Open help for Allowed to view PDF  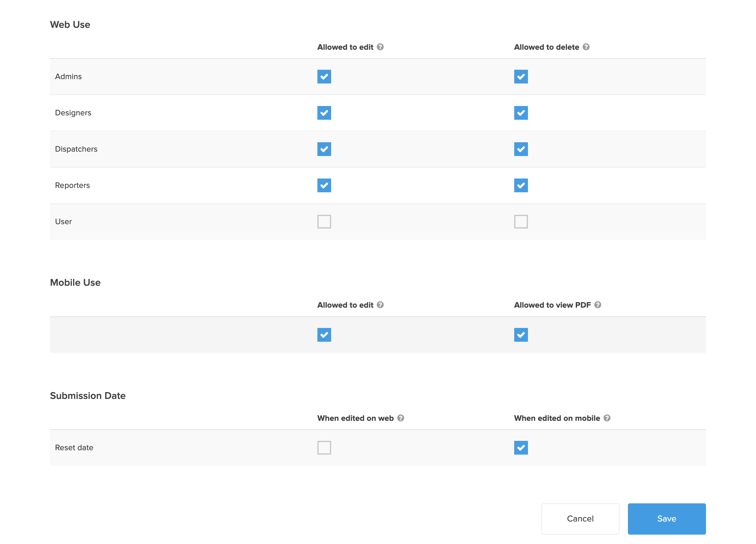pyautogui.click(x=598, y=305)
